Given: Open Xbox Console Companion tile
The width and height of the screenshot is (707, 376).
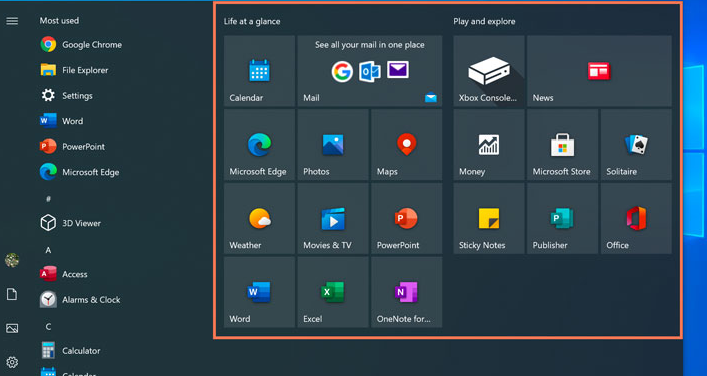Looking at the screenshot, I should click(489, 71).
